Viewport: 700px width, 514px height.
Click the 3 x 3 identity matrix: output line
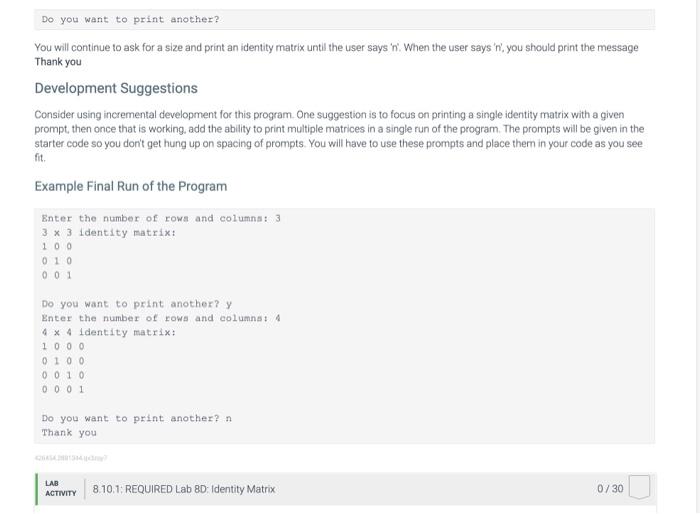(109, 233)
